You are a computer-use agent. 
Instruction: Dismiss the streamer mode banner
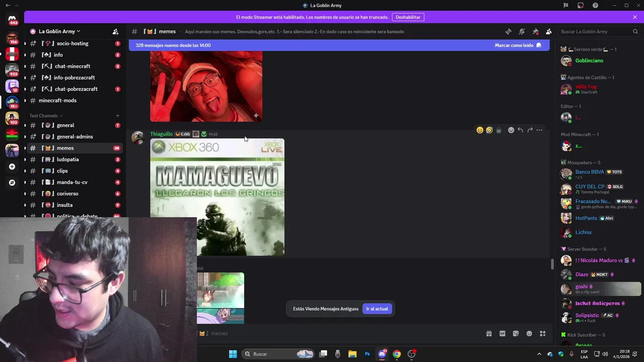635,17
